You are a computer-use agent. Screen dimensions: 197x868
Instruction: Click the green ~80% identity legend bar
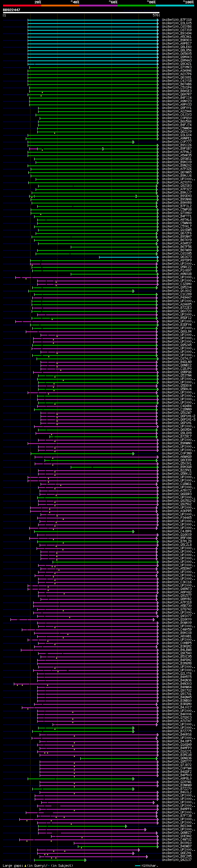point(137,6)
